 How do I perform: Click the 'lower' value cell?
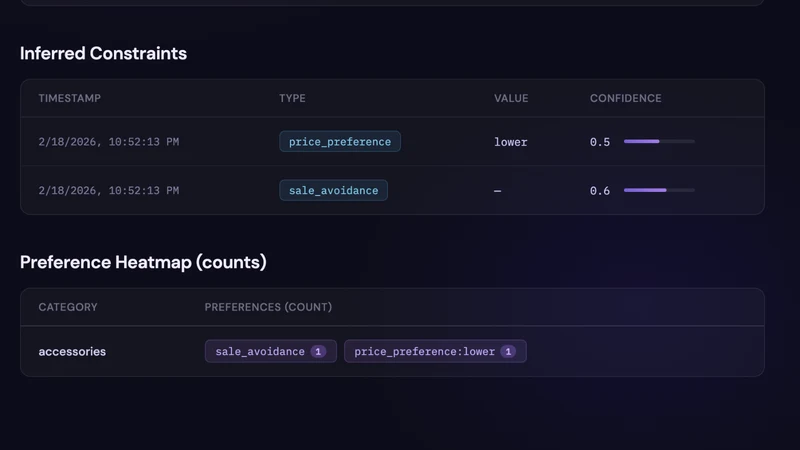coord(511,142)
